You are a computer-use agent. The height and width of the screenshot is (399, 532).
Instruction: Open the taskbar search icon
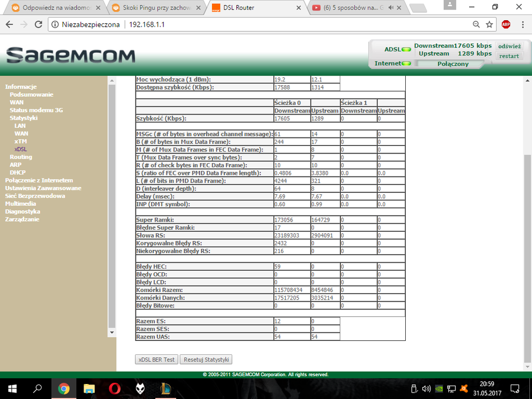coord(38,388)
